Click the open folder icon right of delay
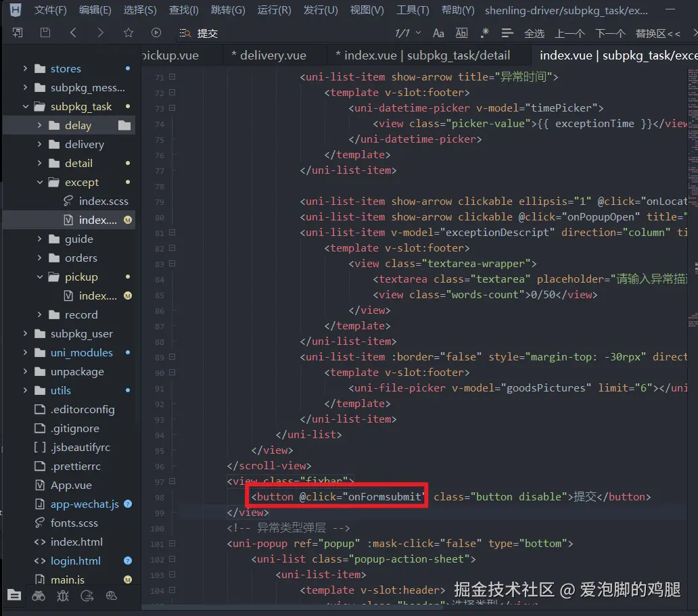 (x=124, y=126)
